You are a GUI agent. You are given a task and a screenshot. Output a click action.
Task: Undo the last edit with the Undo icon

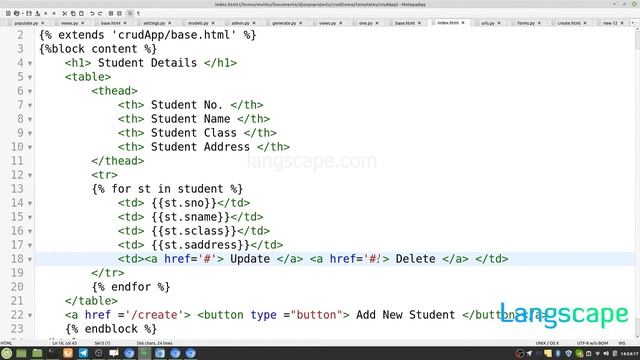click(x=92, y=13)
